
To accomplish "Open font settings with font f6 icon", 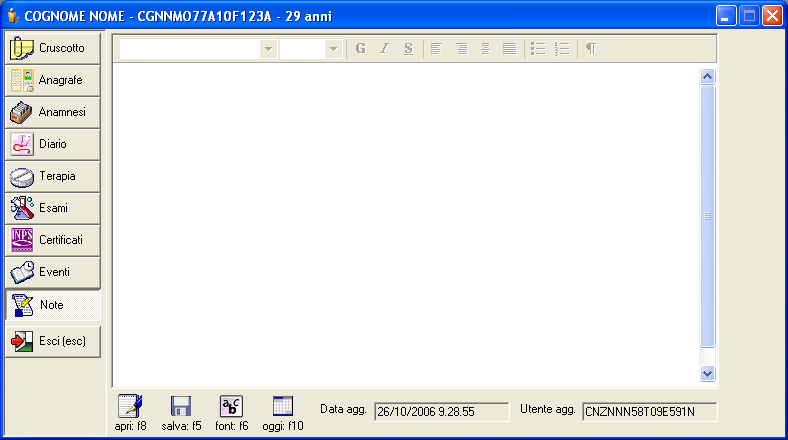I will (x=231, y=406).
